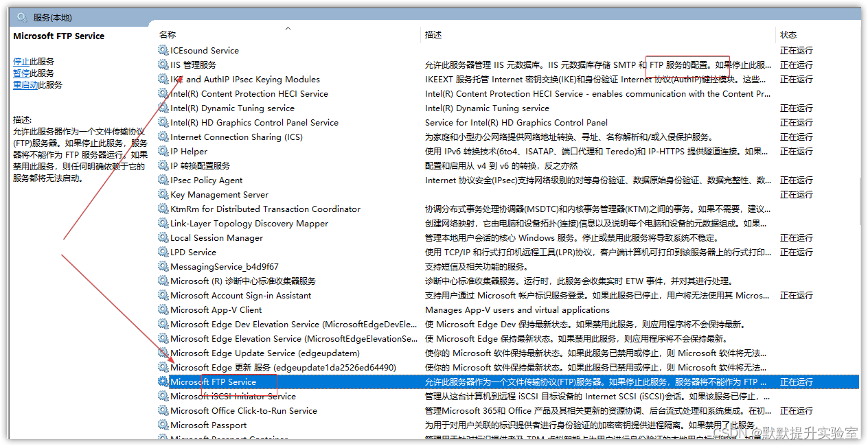This screenshot has height=446, width=868.
Task: Click the 服务(本地) header icon
Action: (x=22, y=17)
